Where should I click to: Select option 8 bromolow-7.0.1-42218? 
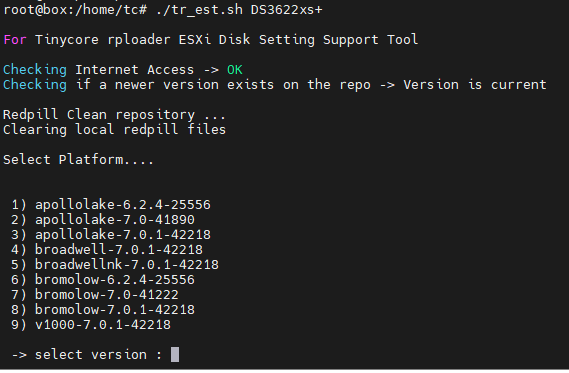[103, 310]
